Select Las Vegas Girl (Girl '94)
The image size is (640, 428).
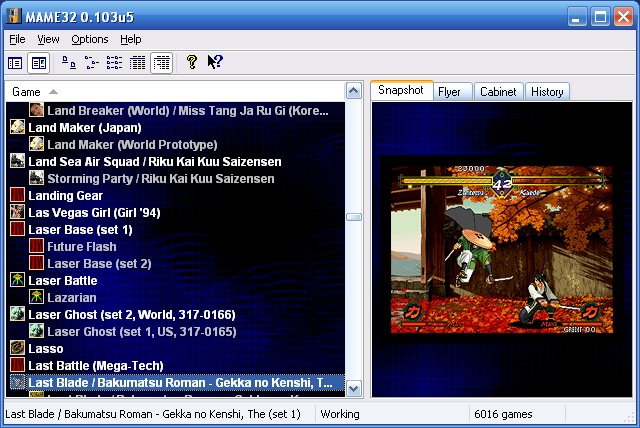click(94, 213)
